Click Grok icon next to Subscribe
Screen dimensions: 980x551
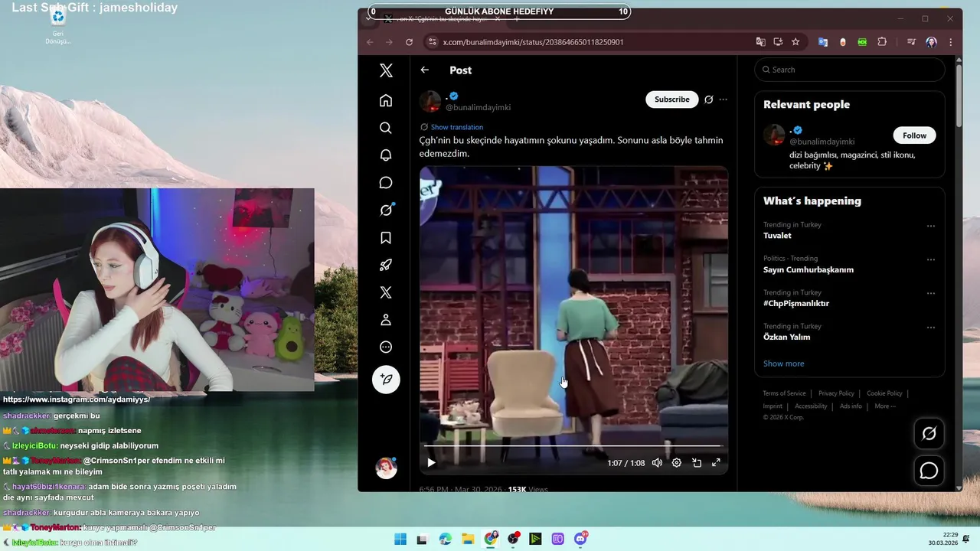pos(709,99)
